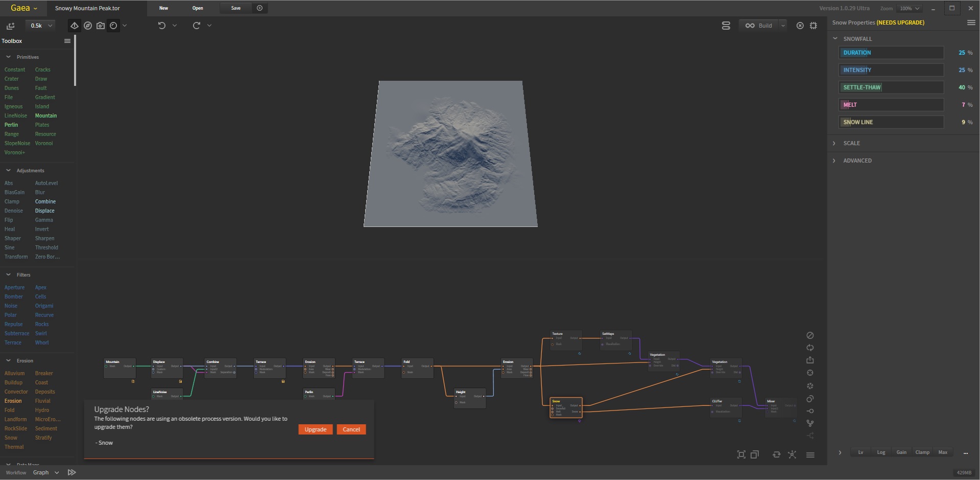Open the Build options dropdown arrow

click(783, 26)
